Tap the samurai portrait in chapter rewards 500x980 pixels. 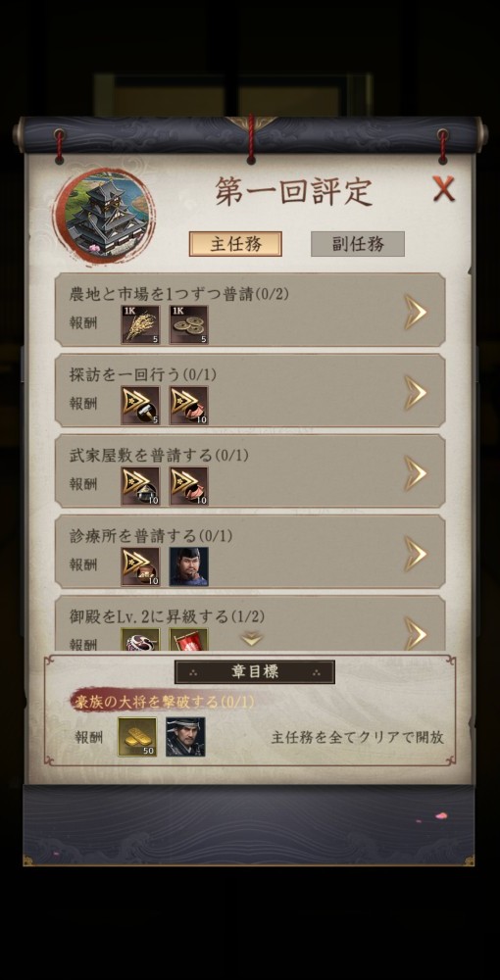tap(185, 737)
